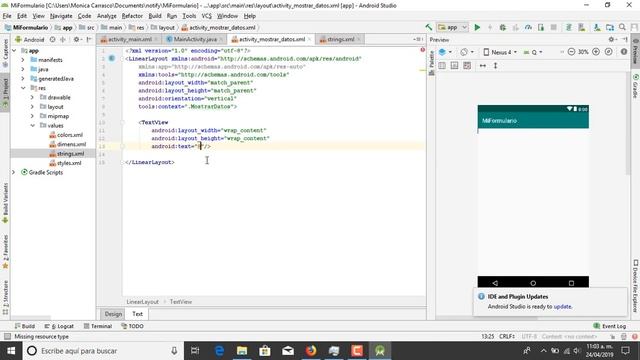Open the app run configuration dropdown
Screen dimensions: 640x360
[452, 27]
